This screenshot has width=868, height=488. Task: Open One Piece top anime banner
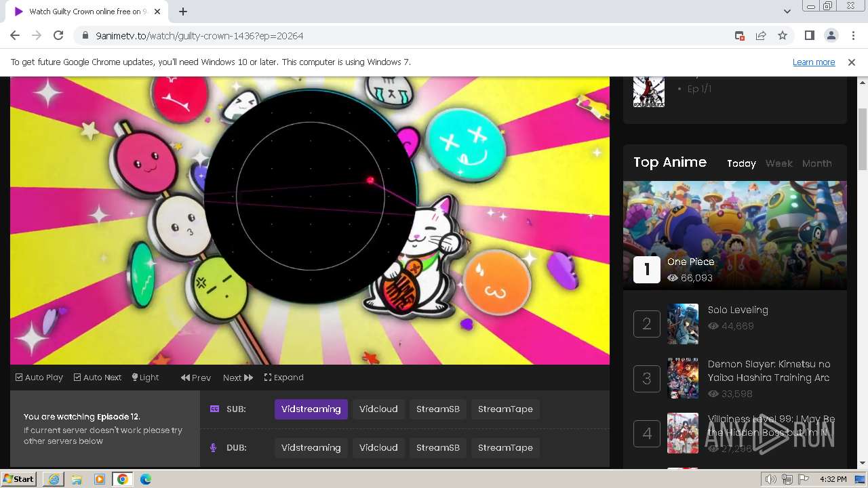[735, 235]
